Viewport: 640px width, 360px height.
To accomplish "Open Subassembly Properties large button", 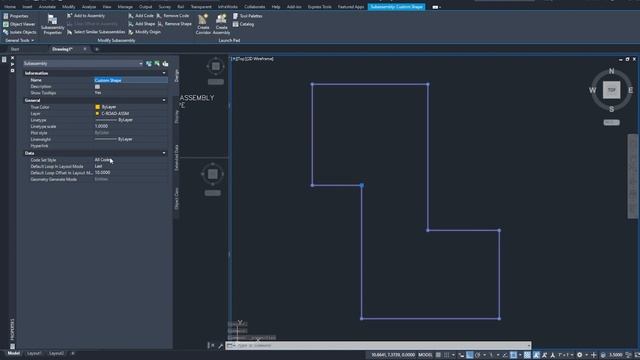I will point(52,24).
